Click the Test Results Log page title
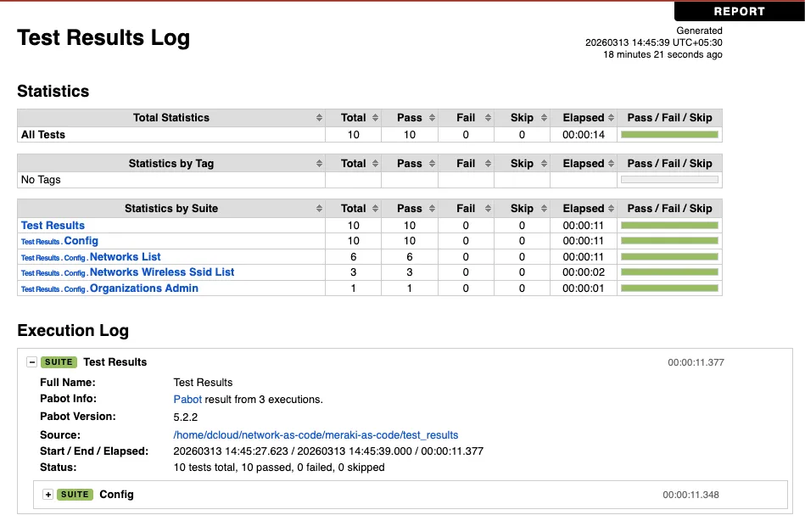The height and width of the screenshot is (532, 805). (103, 38)
